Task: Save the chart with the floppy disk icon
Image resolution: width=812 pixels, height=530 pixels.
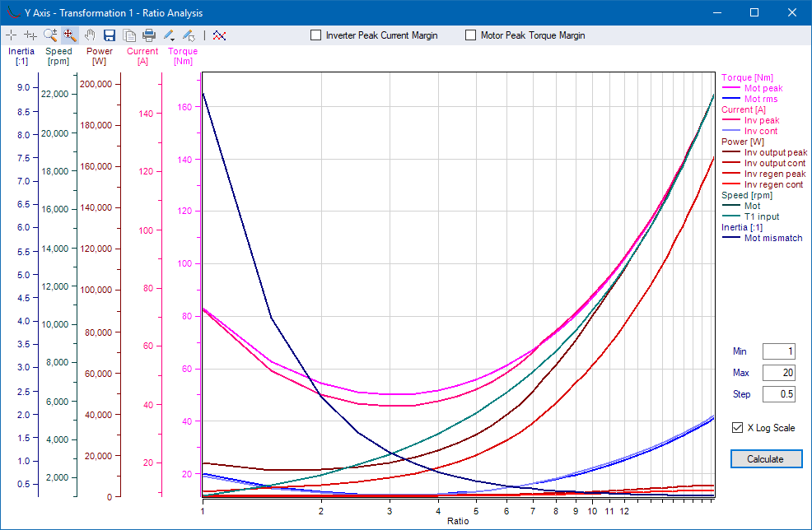Action: tap(110, 35)
